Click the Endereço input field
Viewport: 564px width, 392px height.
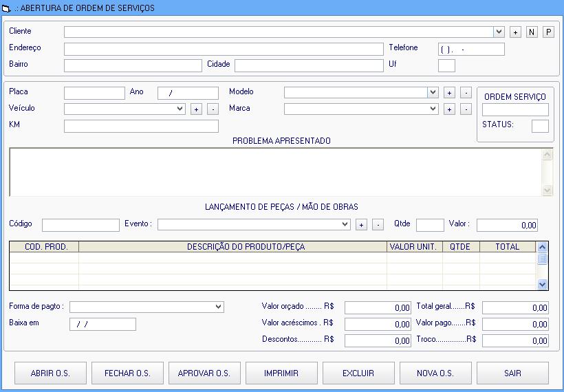[224, 50]
